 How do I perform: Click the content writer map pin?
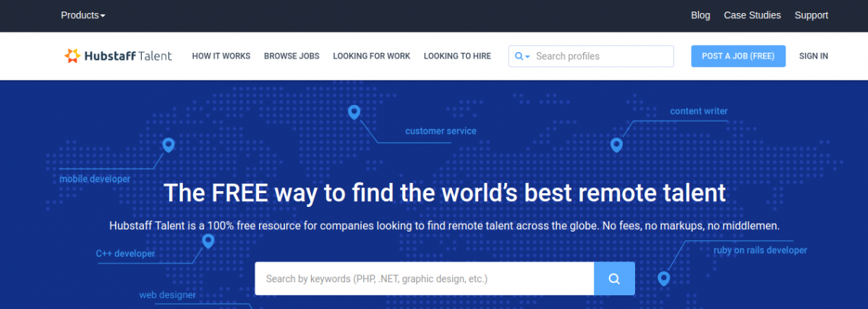point(616,145)
